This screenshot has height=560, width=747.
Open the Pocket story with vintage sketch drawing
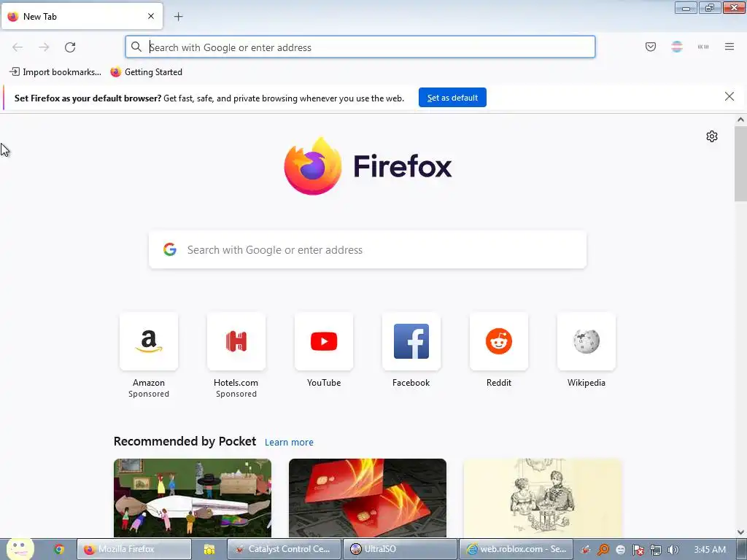[x=543, y=498]
